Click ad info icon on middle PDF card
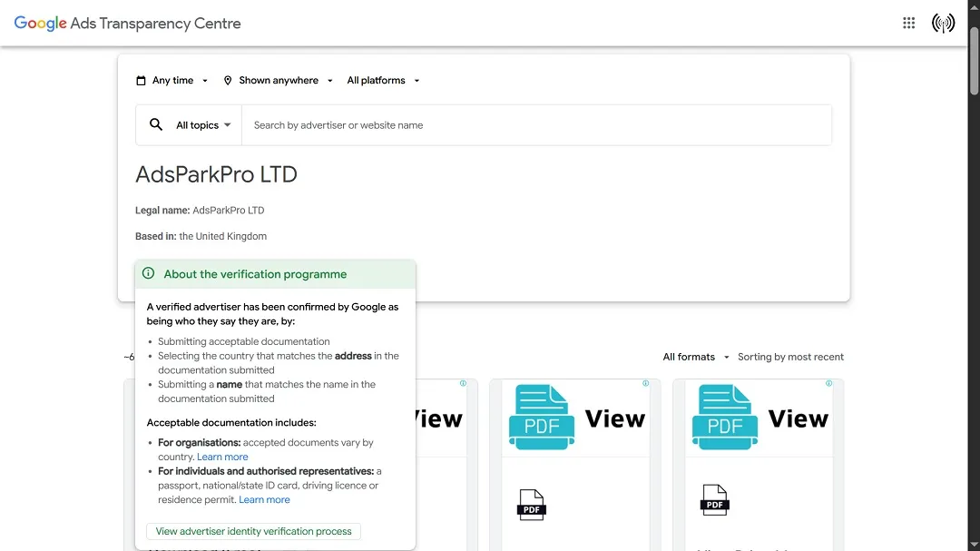 pyautogui.click(x=646, y=383)
